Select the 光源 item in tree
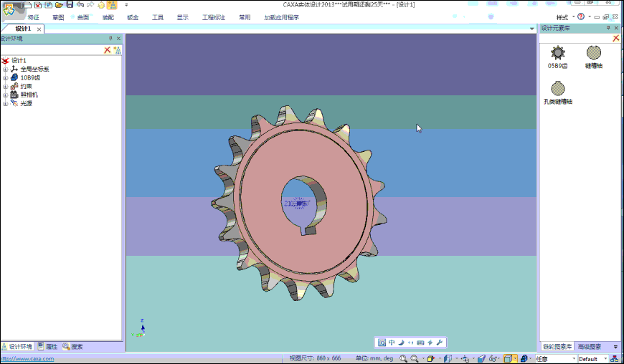624x364 pixels. click(27, 103)
